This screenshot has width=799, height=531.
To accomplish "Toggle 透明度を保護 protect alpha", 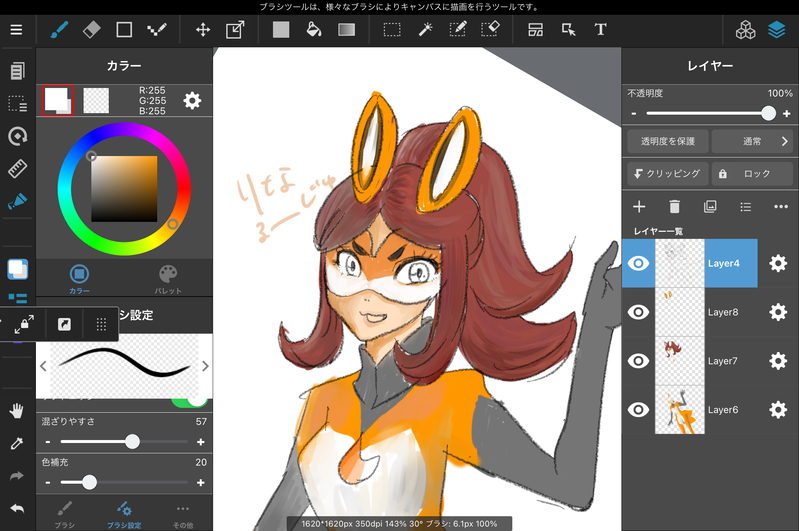I will [x=668, y=141].
